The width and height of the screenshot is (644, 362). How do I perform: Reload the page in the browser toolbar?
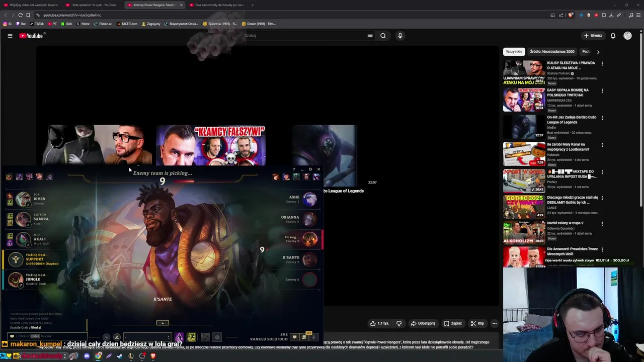tap(20, 15)
